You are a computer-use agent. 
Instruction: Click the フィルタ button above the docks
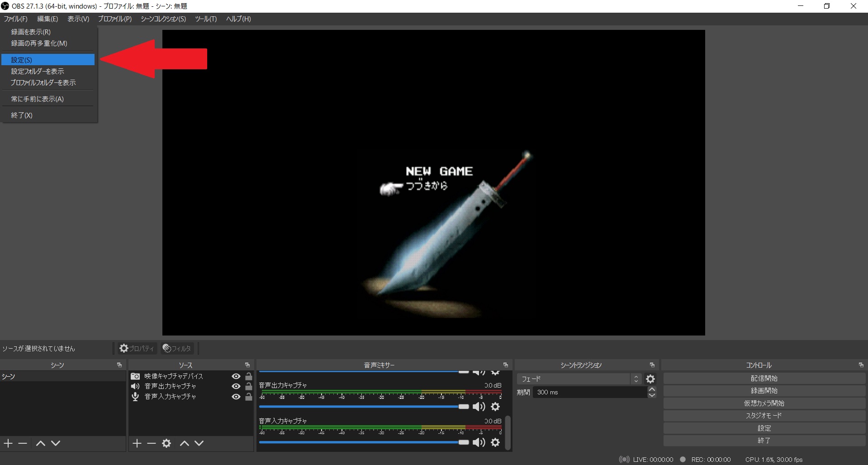177,348
